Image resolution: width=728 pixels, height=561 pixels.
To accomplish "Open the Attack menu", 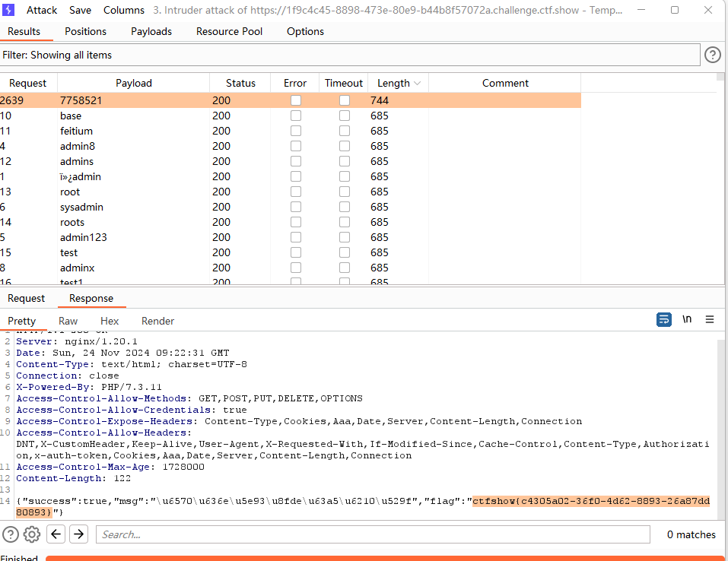I will click(42, 10).
